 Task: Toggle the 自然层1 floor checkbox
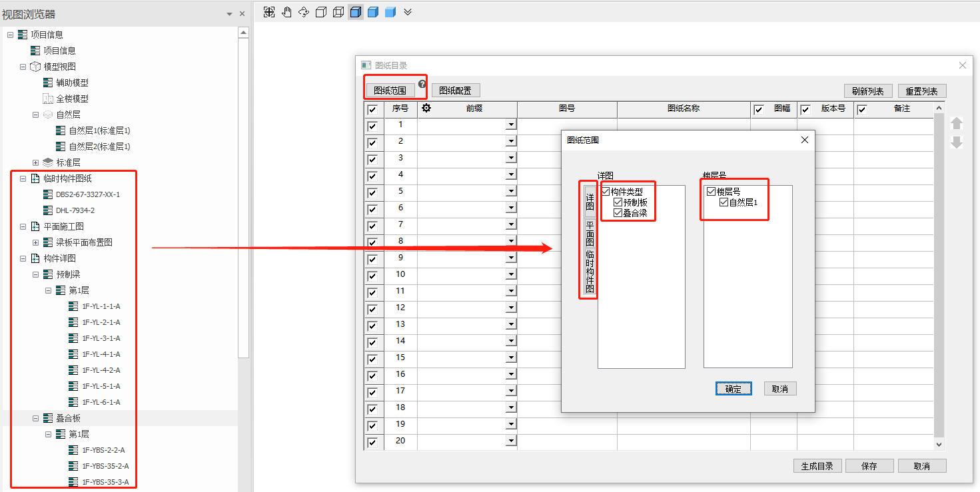pyautogui.click(x=724, y=202)
